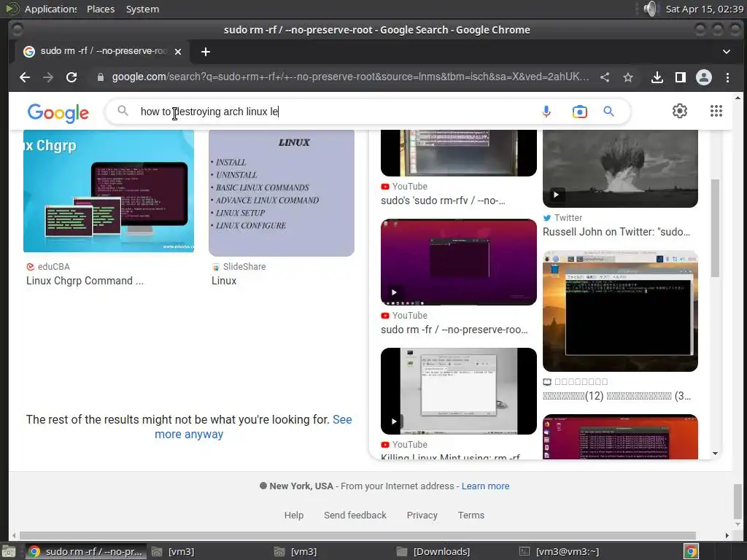Share this page via share icon
The height and width of the screenshot is (560, 747).
point(605,77)
